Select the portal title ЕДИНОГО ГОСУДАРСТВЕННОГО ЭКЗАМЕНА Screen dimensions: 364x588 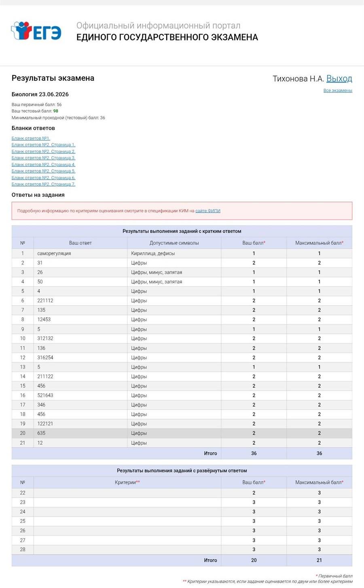coord(167,37)
